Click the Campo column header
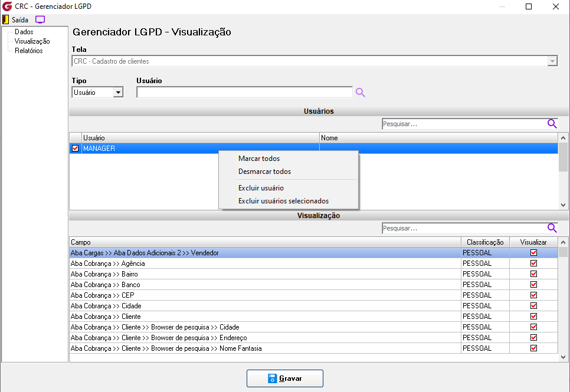This screenshot has height=392, width=570. pyautogui.click(x=265, y=242)
